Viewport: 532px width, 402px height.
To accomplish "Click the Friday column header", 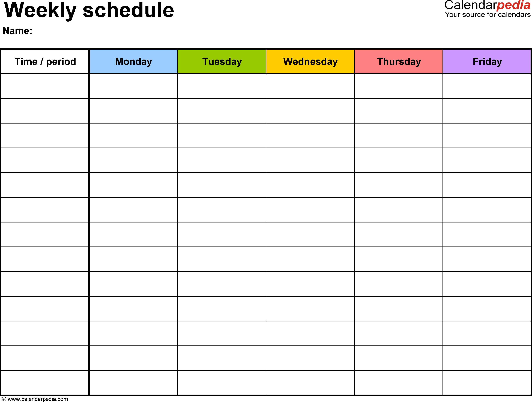I will (480, 63).
